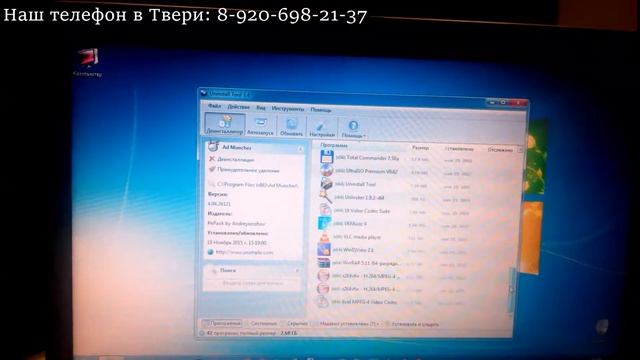The width and height of the screenshot is (640, 360).
Task: Switch to the Системные tab
Action: pos(261,323)
